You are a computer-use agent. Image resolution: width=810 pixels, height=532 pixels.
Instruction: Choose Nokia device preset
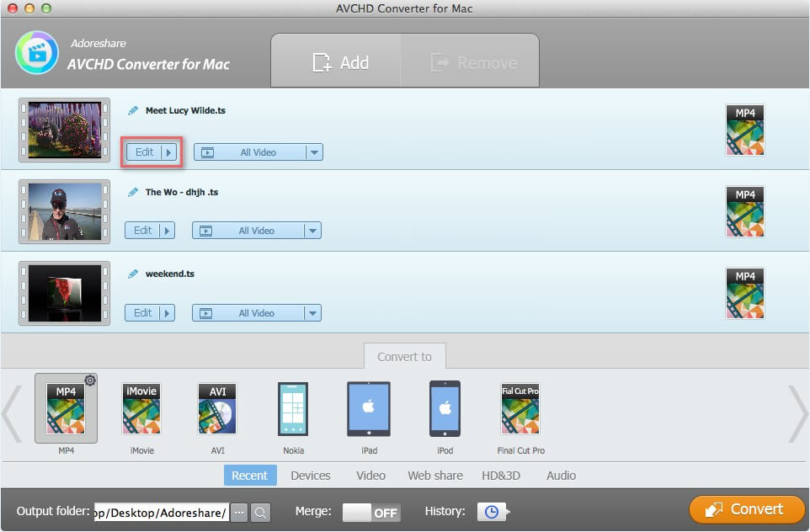tap(293, 408)
